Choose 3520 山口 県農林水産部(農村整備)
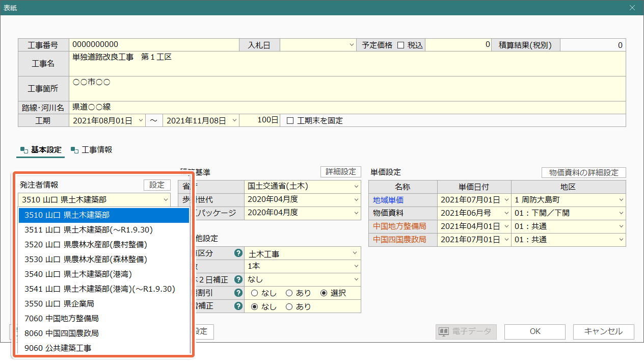This screenshot has width=644, height=361. [104, 245]
